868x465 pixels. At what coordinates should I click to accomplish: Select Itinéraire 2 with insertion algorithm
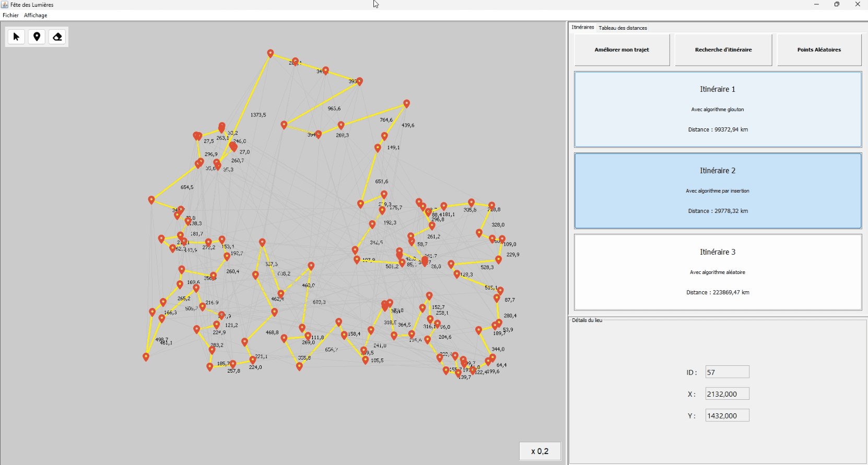point(718,190)
